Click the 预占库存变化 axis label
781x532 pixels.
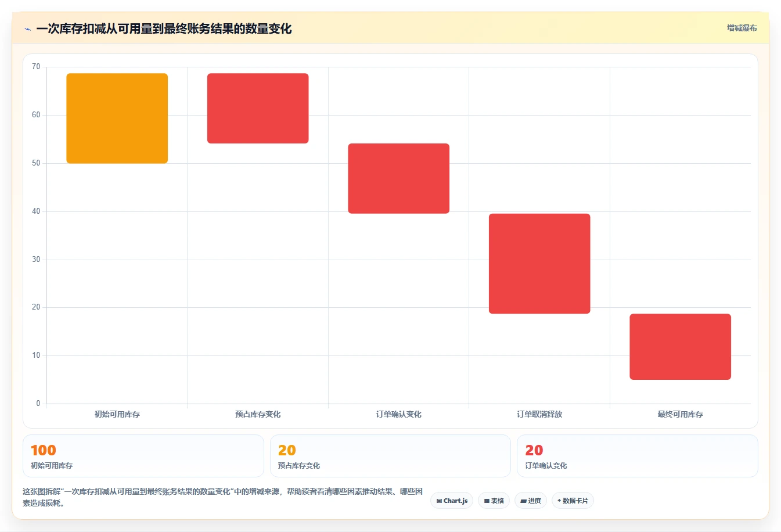point(258,414)
